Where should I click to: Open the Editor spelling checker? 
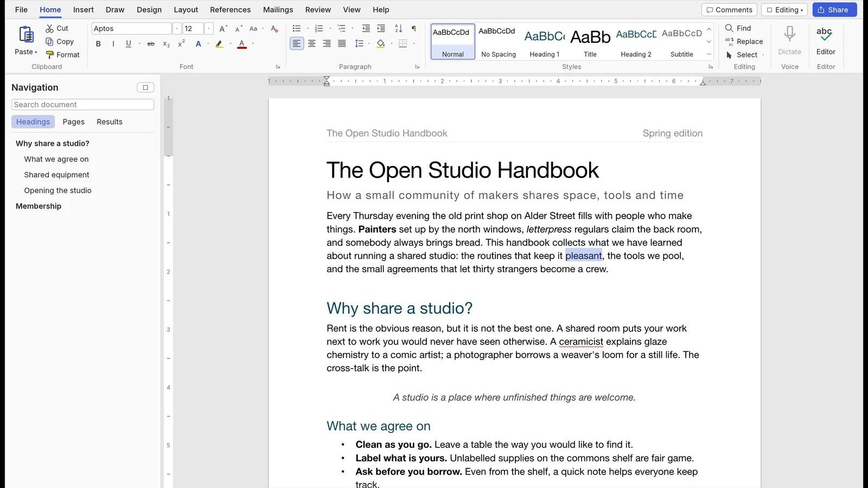tap(826, 41)
